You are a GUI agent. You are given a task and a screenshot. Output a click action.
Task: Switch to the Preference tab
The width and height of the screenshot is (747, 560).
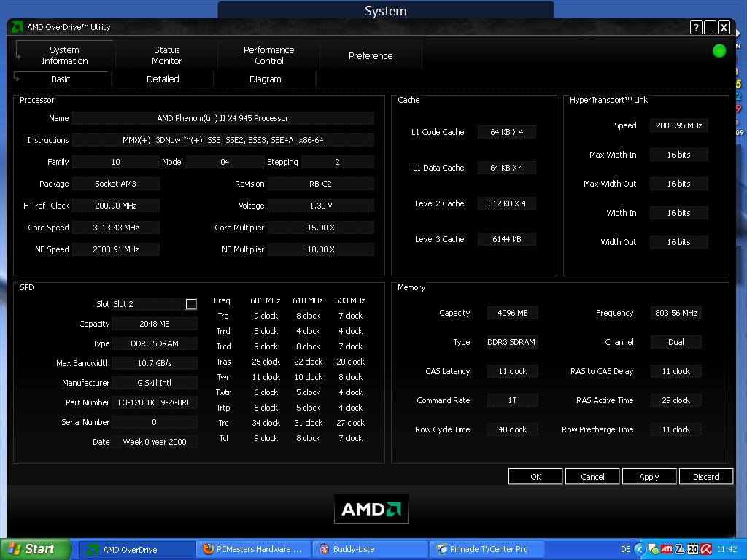pyautogui.click(x=371, y=55)
